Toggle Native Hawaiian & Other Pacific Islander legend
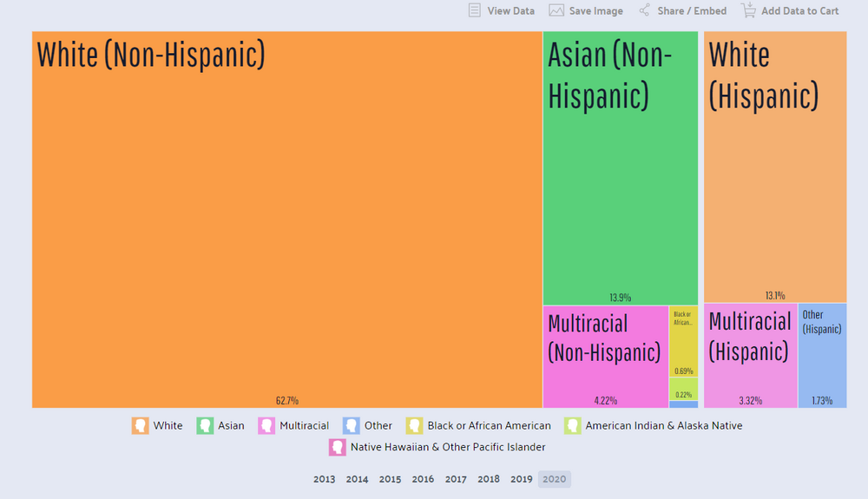The height and width of the screenshot is (499, 868). [x=337, y=447]
